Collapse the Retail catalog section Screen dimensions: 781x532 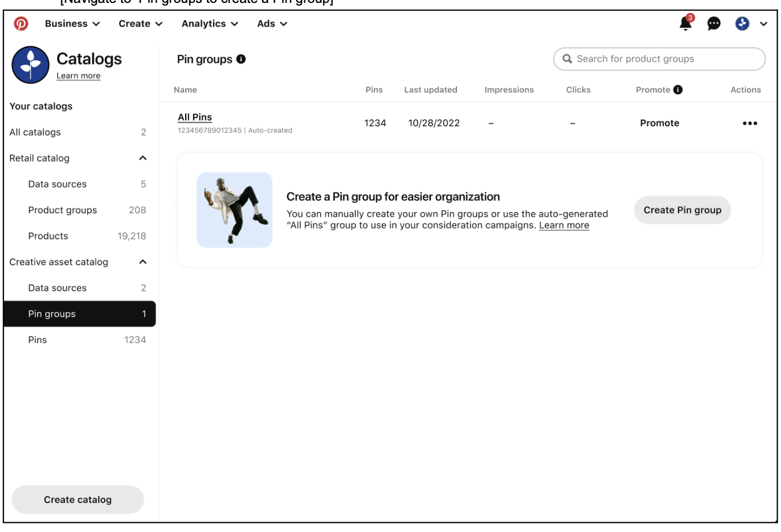(143, 158)
